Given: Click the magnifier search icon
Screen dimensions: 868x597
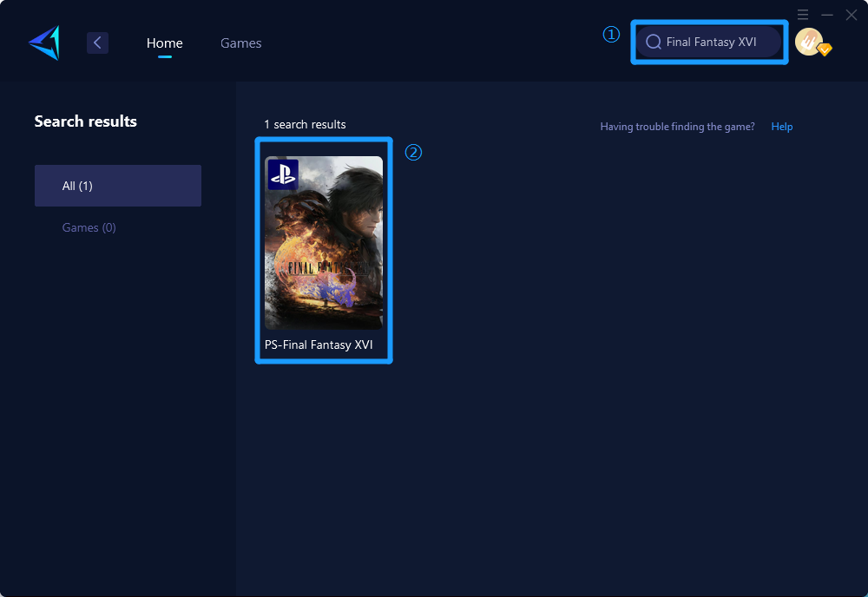Looking at the screenshot, I should pyautogui.click(x=654, y=42).
